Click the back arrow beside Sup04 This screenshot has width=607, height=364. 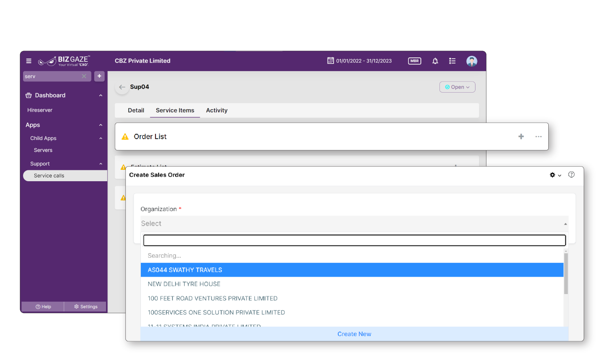122,87
